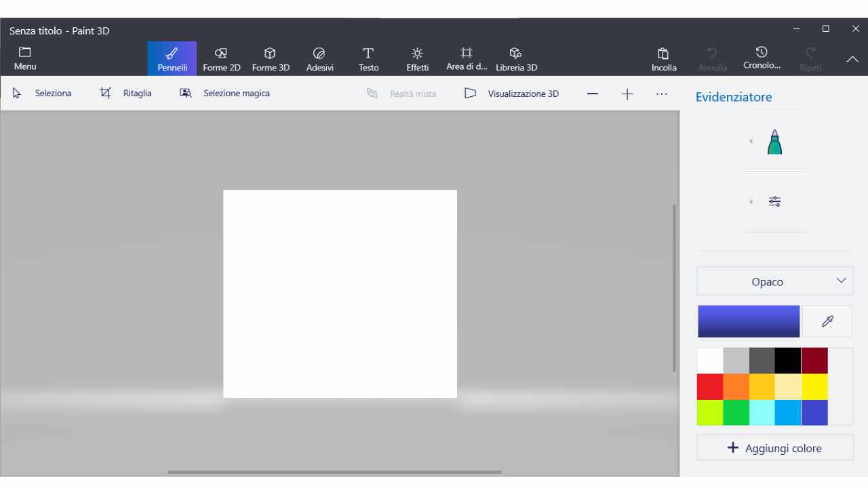
Task: Expand arrow beside brush settings icon
Action: tap(751, 201)
